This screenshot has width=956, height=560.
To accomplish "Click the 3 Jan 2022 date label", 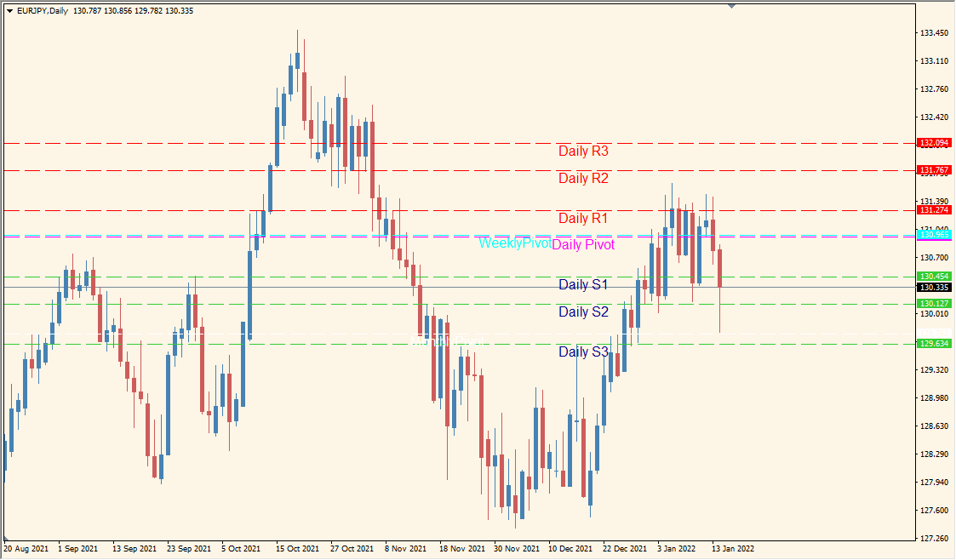I will click(676, 548).
